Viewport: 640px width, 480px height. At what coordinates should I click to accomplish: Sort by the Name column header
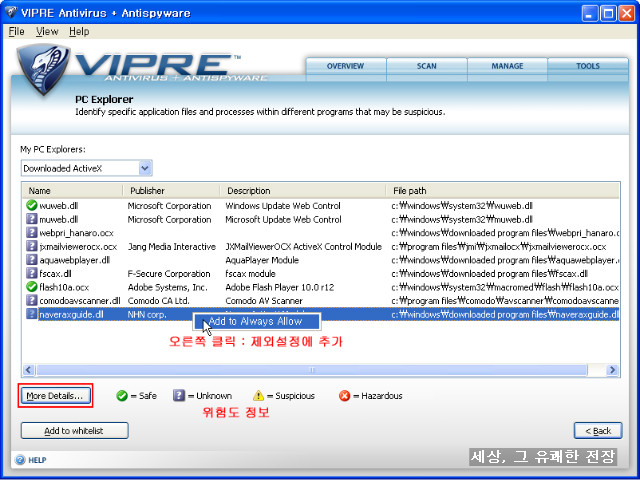pos(73,191)
